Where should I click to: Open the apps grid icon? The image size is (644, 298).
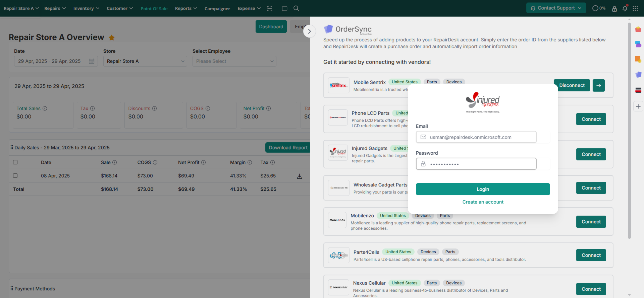pyautogui.click(x=635, y=9)
